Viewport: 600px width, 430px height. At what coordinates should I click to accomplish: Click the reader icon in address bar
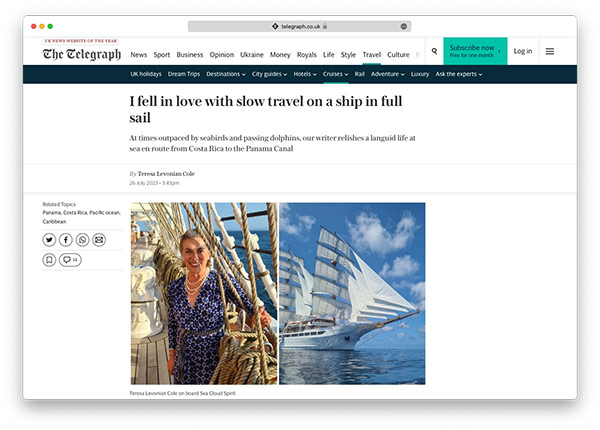[x=404, y=26]
